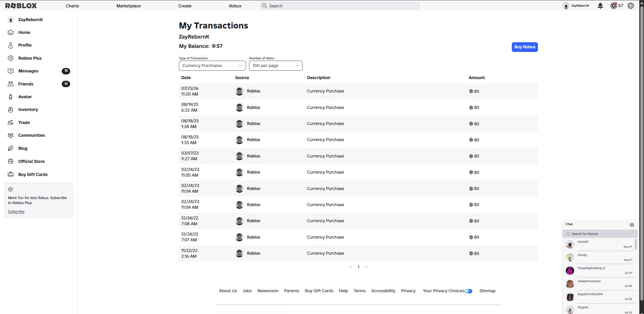Click sidebar ZayRebxrnK username
Screen dimensions: 644x314
coord(31,20)
